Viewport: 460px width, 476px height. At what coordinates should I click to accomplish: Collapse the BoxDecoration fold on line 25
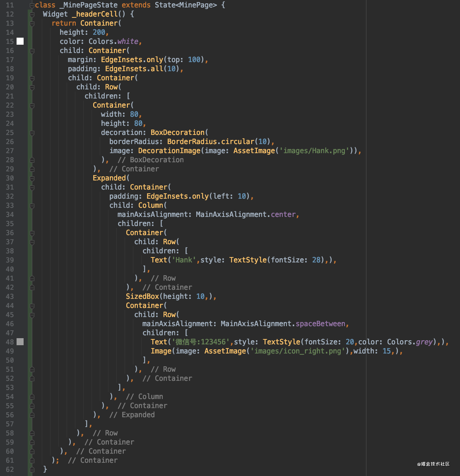(x=32, y=133)
